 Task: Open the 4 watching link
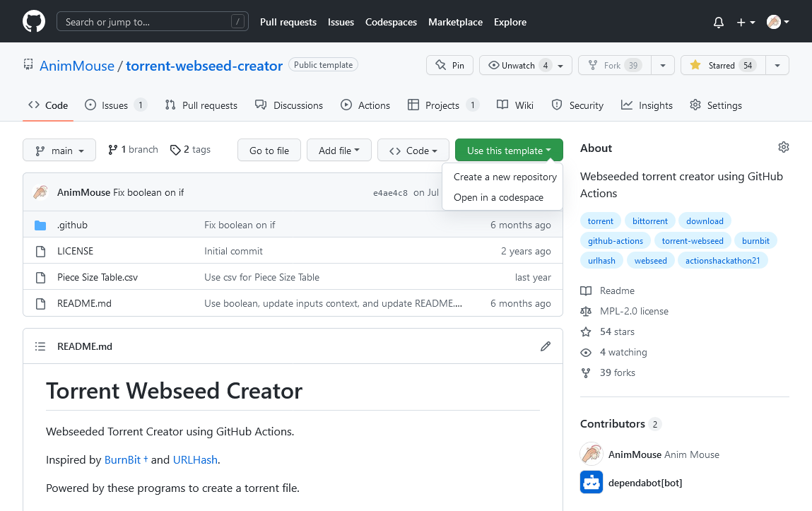point(613,352)
